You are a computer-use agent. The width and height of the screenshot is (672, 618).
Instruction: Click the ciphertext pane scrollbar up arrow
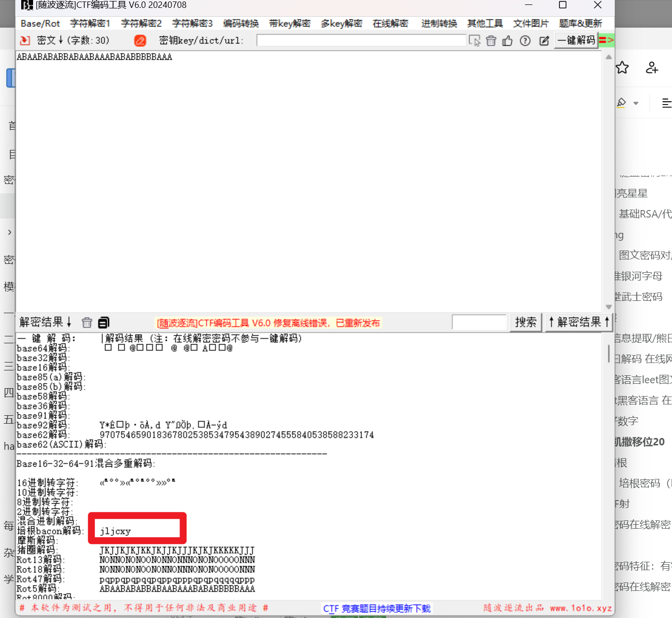(x=609, y=57)
